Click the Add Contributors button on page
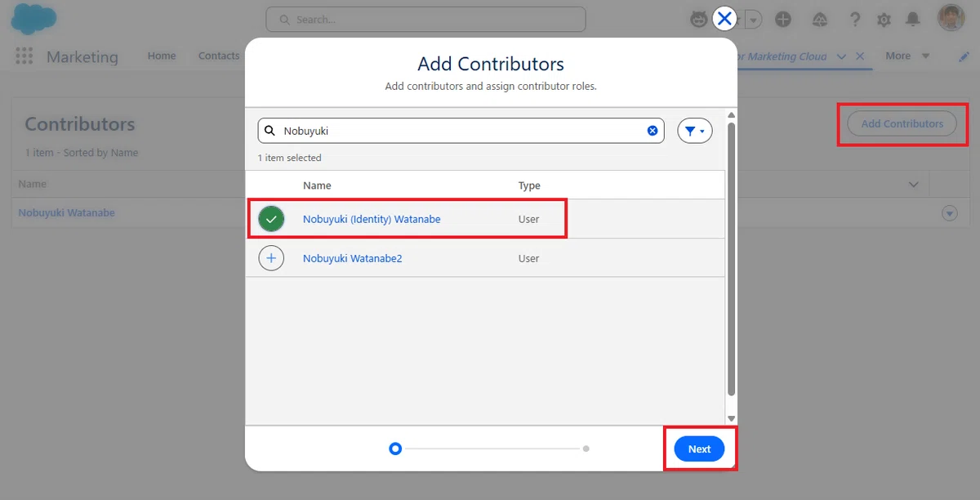The height and width of the screenshot is (500, 980). tap(902, 123)
